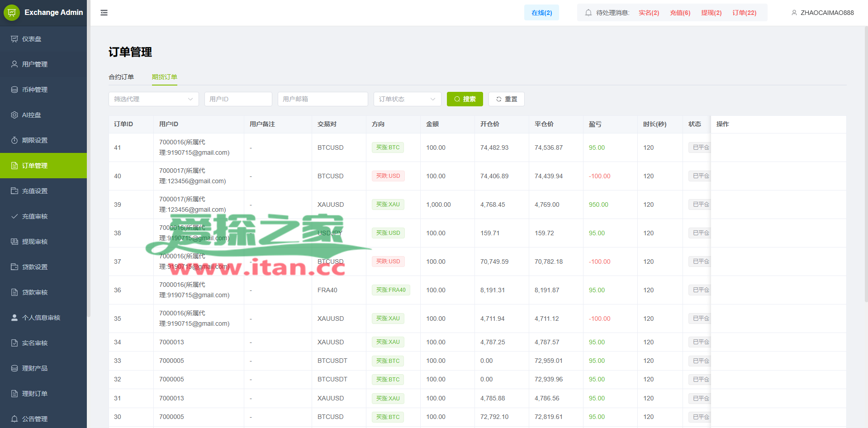
Task: Click the 个人信息审核 person icon in sidebar
Action: (x=14, y=318)
